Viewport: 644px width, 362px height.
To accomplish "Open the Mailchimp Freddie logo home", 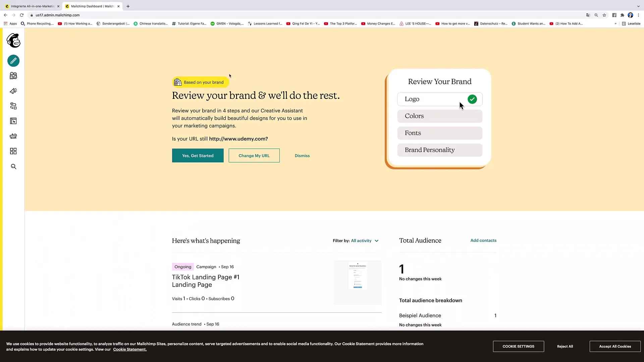I will click(13, 40).
